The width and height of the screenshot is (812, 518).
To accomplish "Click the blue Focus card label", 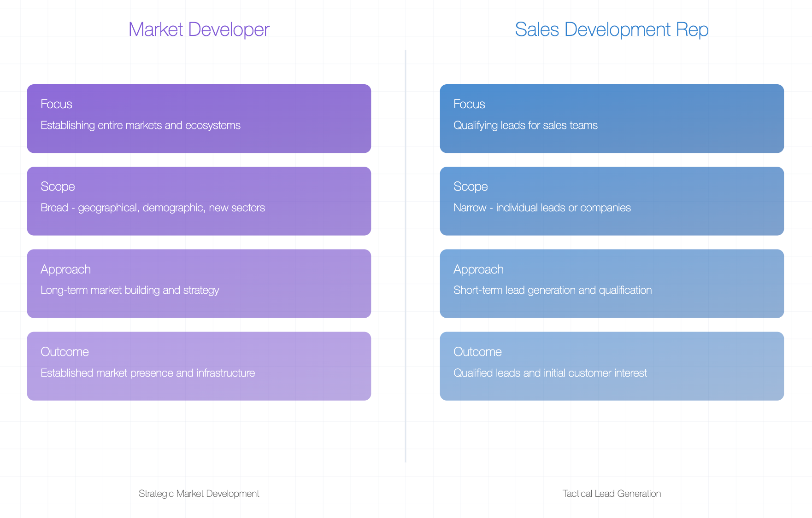I will 469,104.
